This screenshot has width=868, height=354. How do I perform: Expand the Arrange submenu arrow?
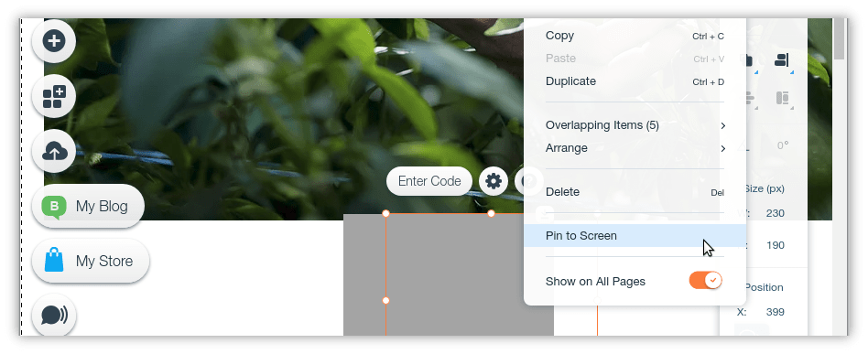click(x=723, y=148)
